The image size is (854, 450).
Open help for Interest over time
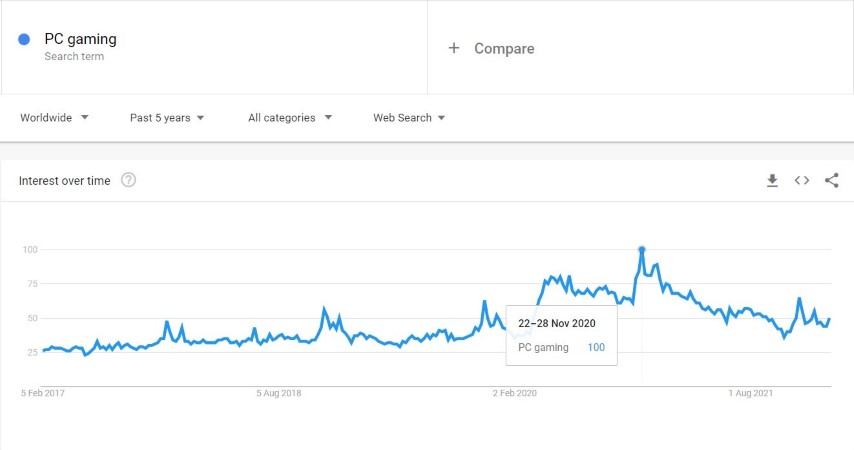[x=129, y=180]
